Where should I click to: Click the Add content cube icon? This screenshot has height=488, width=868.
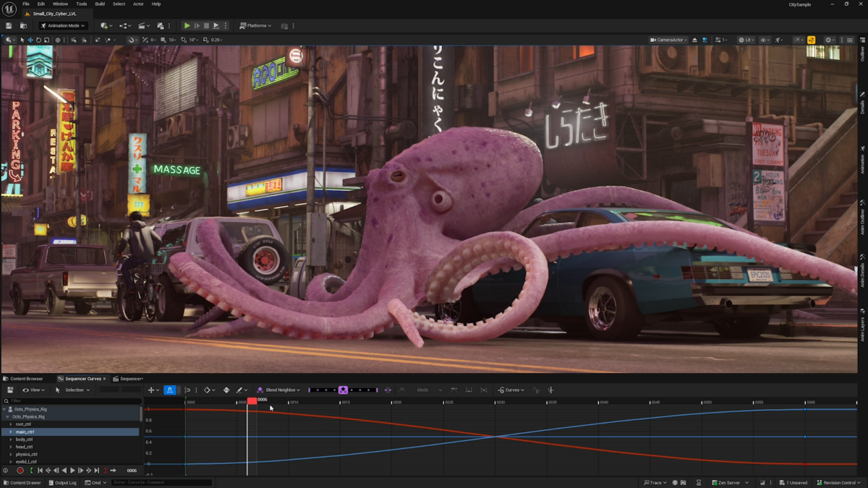(106, 25)
